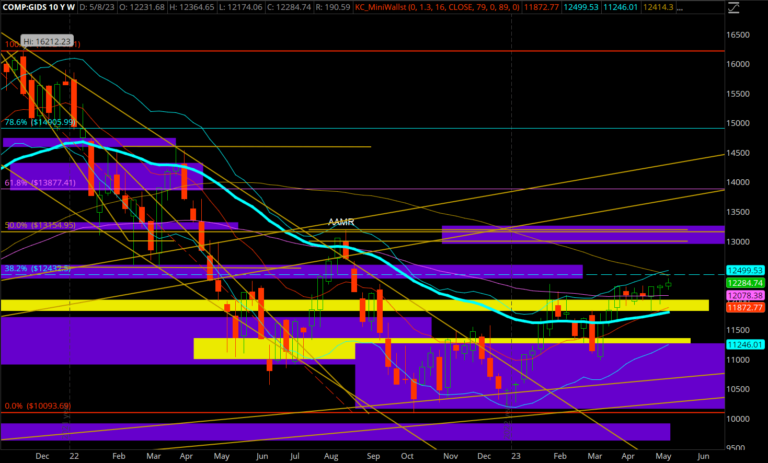Click the 50.0% Fibonacci level label

[40, 226]
